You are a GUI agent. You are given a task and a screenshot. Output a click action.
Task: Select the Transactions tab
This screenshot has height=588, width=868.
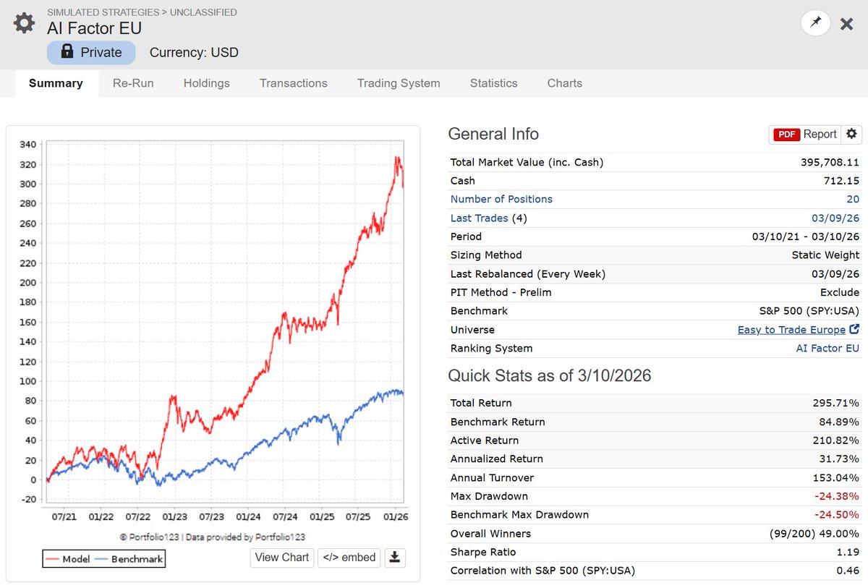(294, 83)
